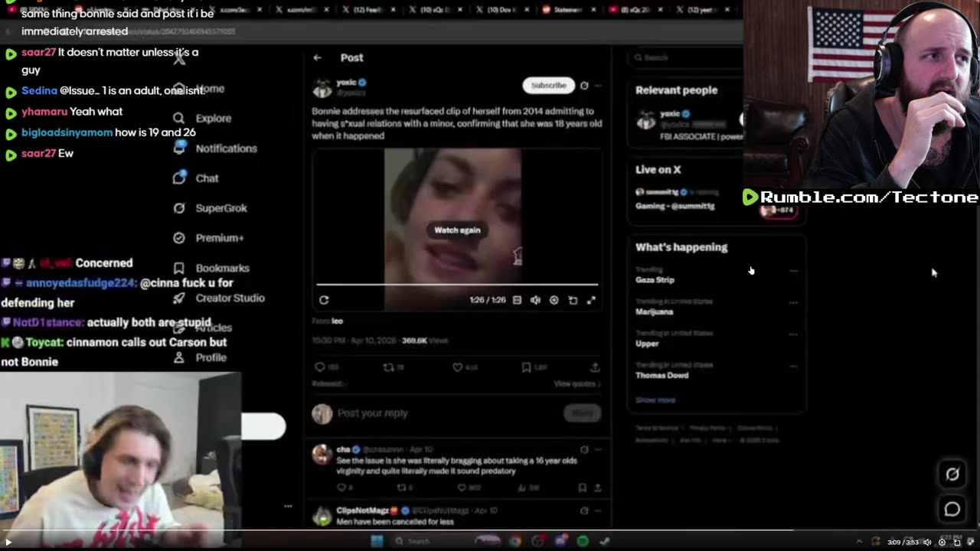Open options for Gaza Strip trend
This screenshot has height=551, width=980.
[x=793, y=270]
